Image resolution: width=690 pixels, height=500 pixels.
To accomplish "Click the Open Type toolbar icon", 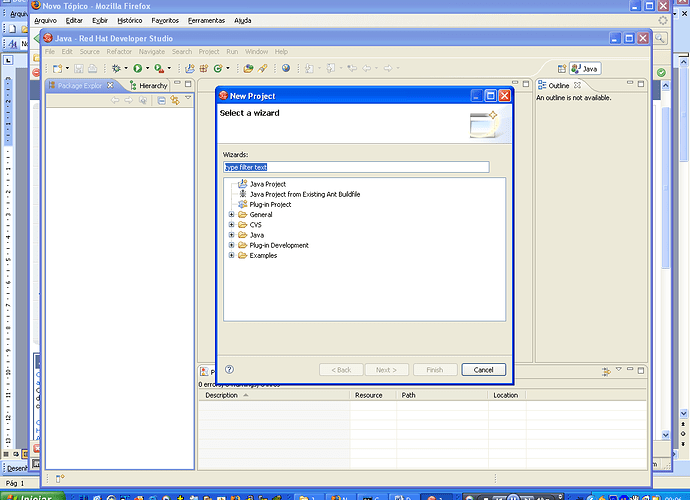I will pyautogui.click(x=248, y=68).
